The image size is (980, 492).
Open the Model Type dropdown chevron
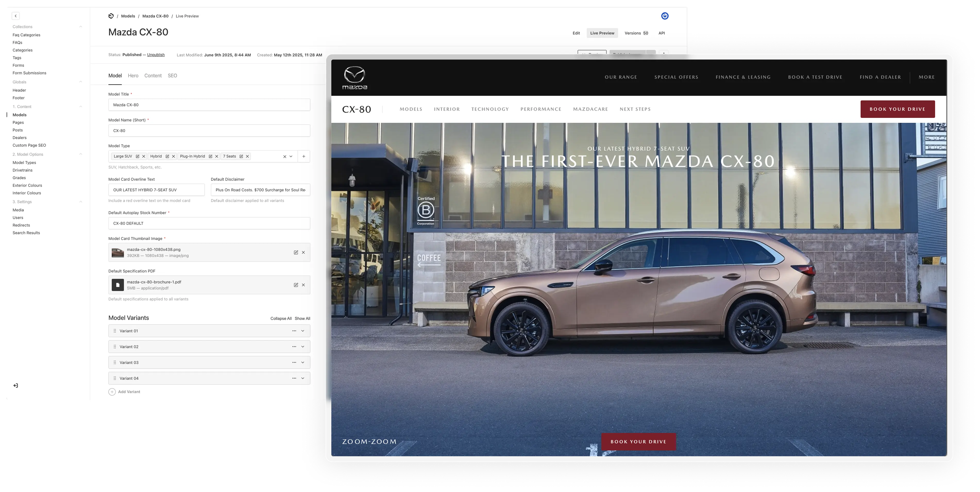point(291,156)
